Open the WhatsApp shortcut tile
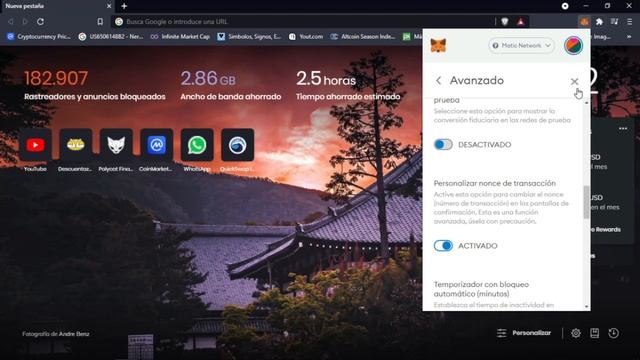 [x=197, y=145]
